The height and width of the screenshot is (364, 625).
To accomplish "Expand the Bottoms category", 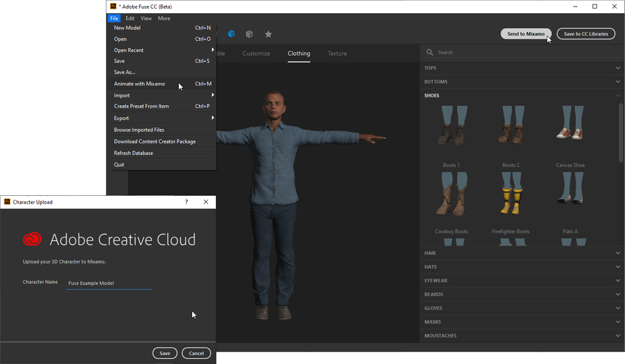I will (522, 81).
